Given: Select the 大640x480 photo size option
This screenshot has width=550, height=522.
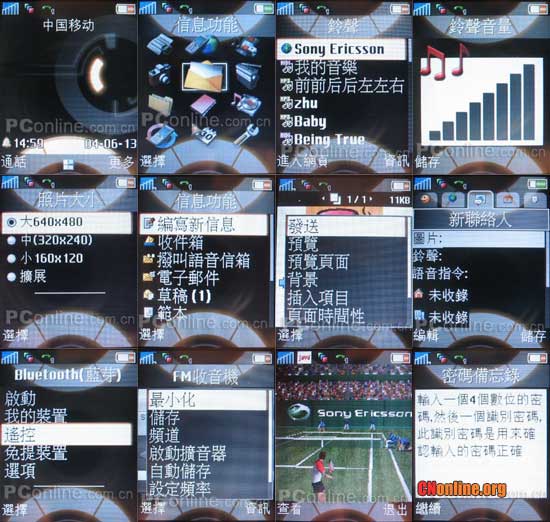Looking at the screenshot, I should click(x=67, y=222).
